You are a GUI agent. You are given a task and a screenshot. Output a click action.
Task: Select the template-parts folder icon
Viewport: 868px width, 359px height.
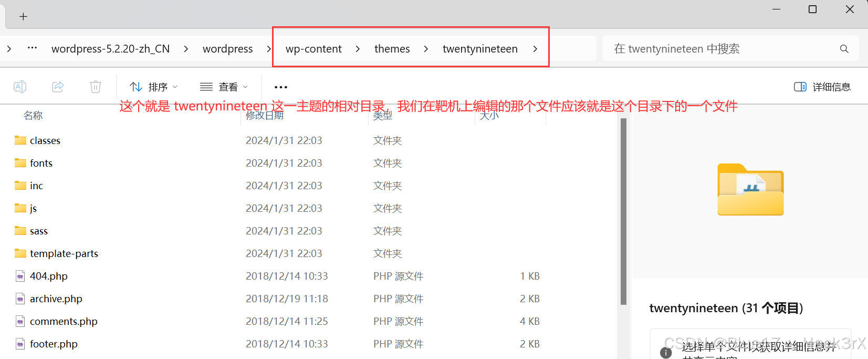(x=20, y=253)
